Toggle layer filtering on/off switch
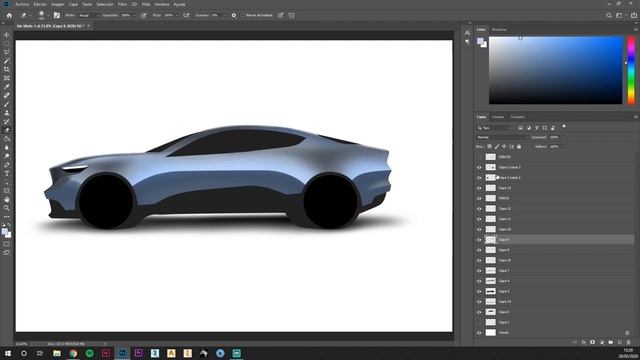640x360 pixels. tap(564, 127)
